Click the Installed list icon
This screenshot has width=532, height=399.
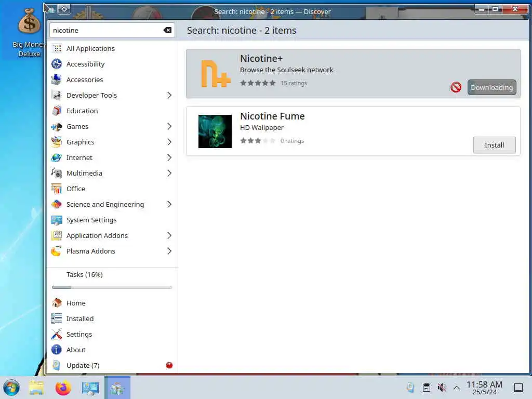click(x=57, y=318)
